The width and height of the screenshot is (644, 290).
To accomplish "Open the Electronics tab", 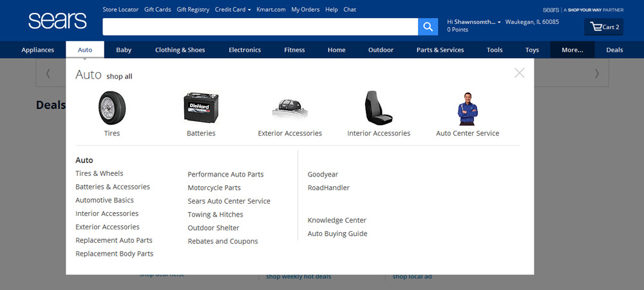I will click(245, 50).
